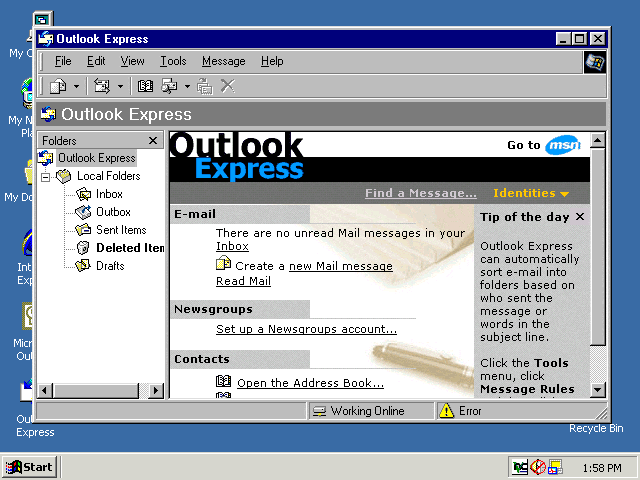Viewport: 640px width, 480px height.
Task: Open the Start menu
Action: point(29,467)
